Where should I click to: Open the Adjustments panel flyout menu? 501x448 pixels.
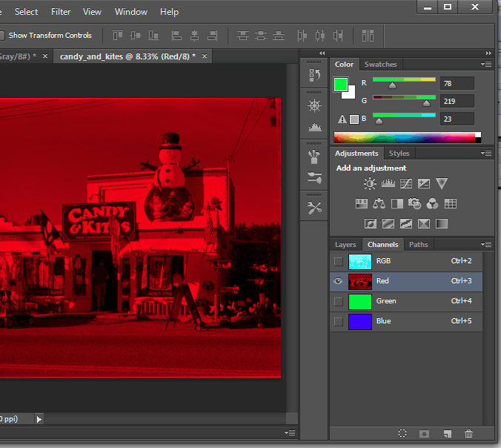click(486, 154)
